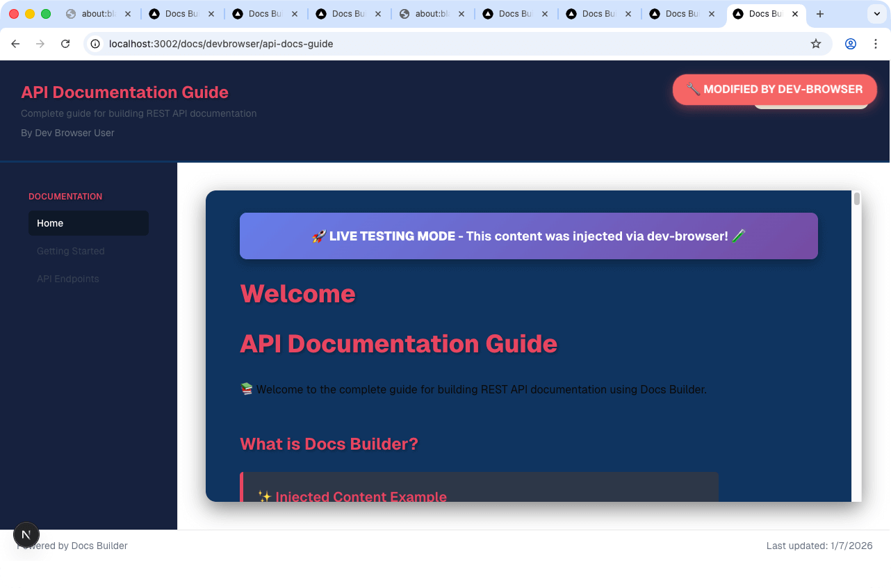
Task: Click the bookmark star icon
Action: pyautogui.click(x=816, y=43)
